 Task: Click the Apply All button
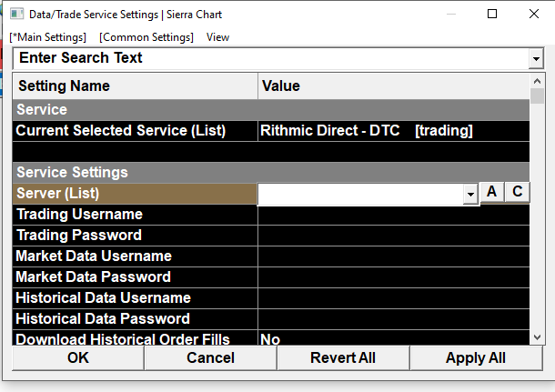[476, 358]
